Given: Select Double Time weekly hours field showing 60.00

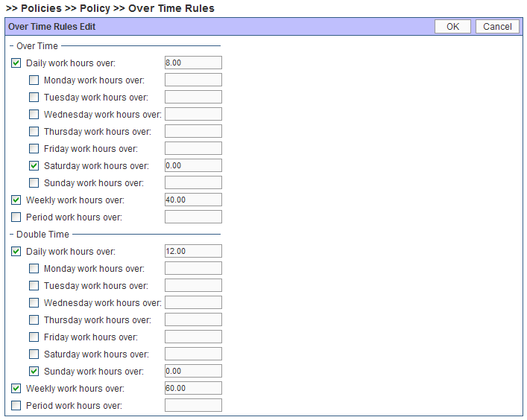Looking at the screenshot, I should (193, 389).
